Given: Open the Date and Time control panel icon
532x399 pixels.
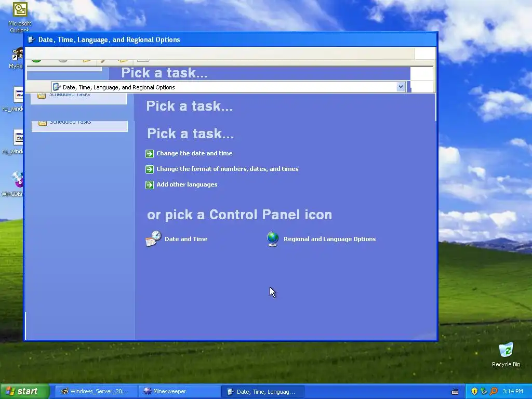Looking at the screenshot, I should click(153, 239).
